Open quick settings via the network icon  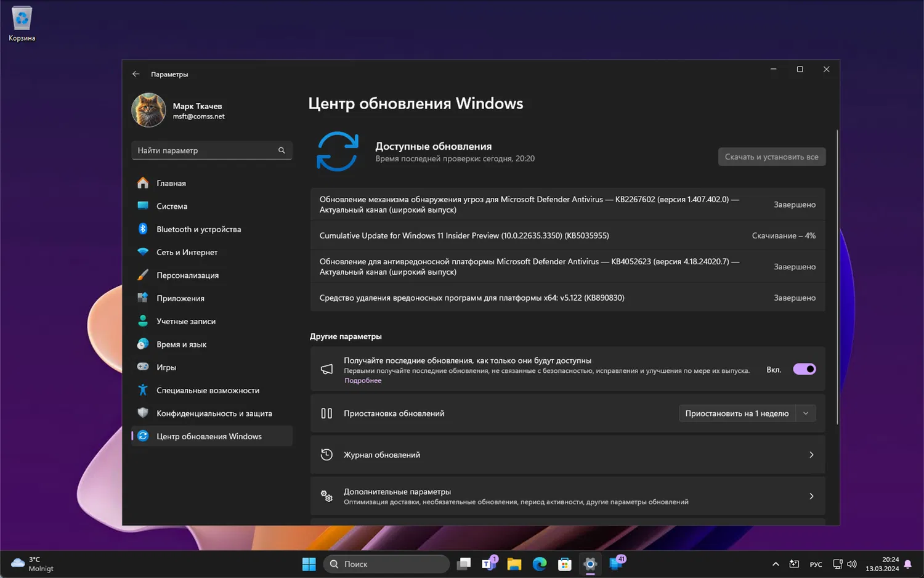coord(838,564)
